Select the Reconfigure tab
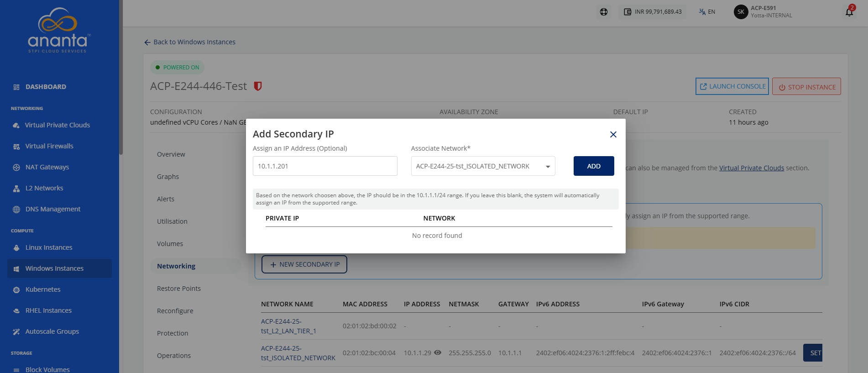This screenshot has width=868, height=373. pos(175,311)
